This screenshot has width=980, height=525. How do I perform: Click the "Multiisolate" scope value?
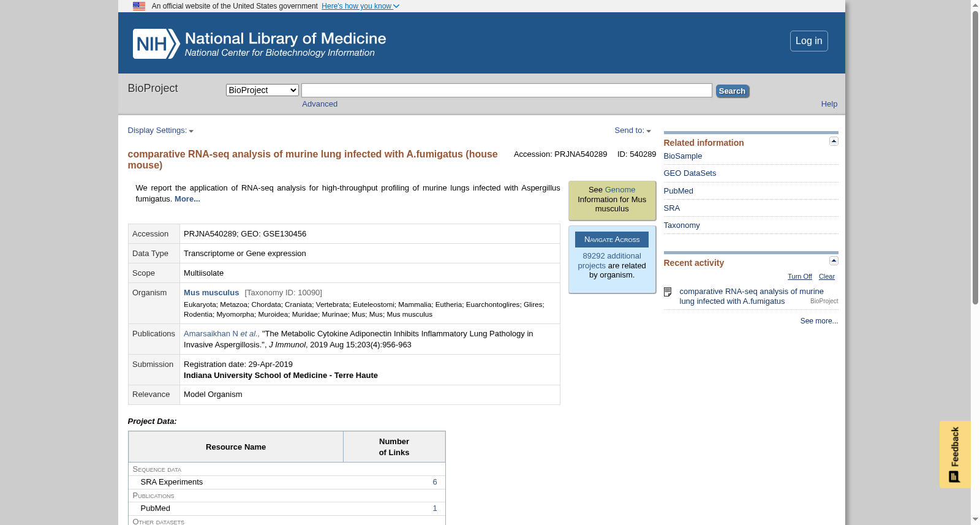tap(203, 273)
